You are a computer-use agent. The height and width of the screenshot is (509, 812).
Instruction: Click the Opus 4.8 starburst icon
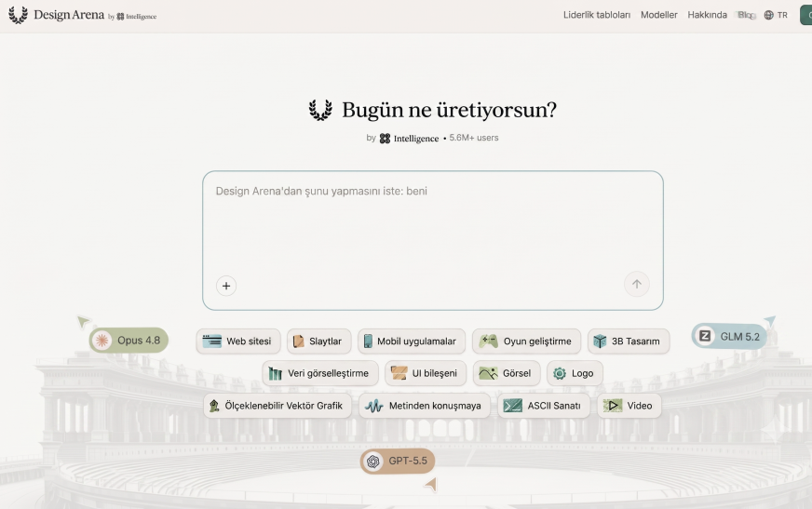pyautogui.click(x=102, y=341)
